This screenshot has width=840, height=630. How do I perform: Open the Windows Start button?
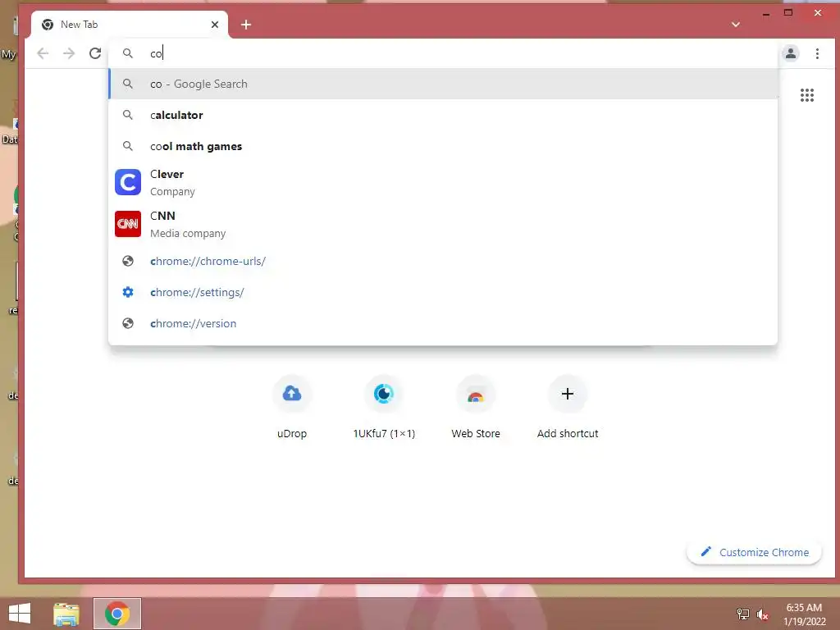(x=20, y=614)
